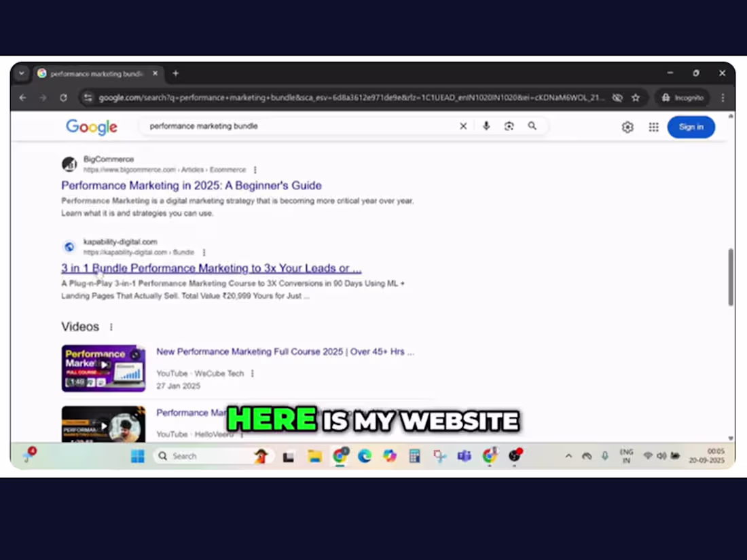This screenshot has width=747, height=560.
Task: Open the Videos section options menu
Action: (x=111, y=326)
